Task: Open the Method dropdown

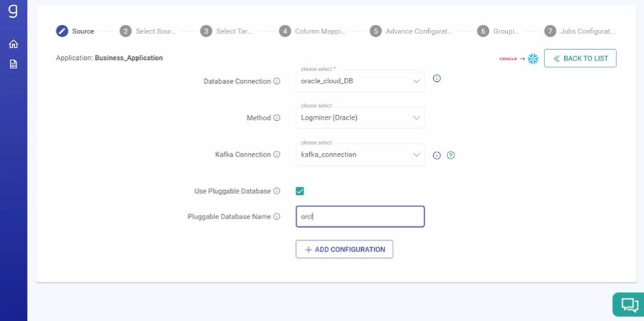Action: click(x=360, y=118)
